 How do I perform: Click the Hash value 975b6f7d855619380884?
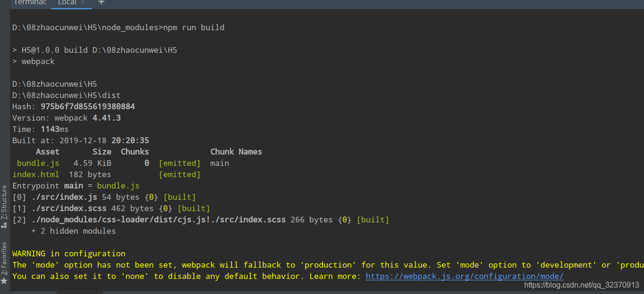[88, 107]
